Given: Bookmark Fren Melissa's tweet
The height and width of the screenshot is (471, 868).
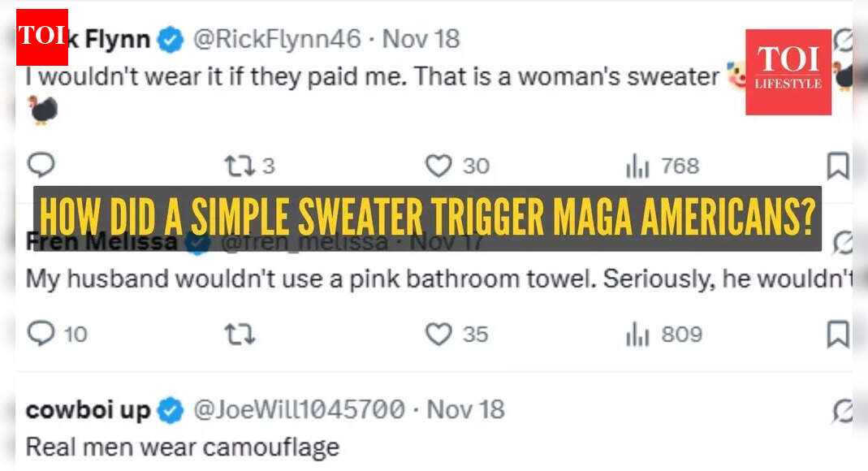Looking at the screenshot, I should [x=837, y=333].
